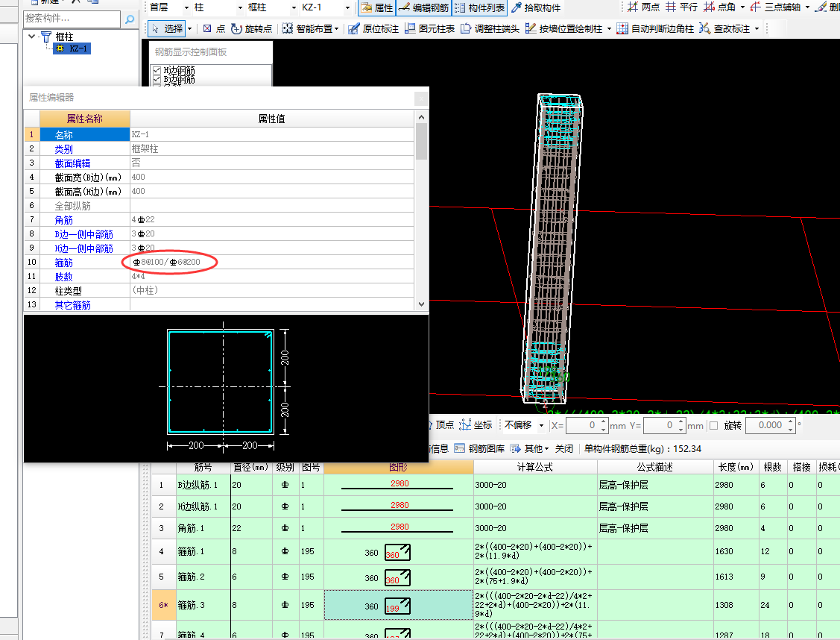The image size is (840, 640).
Task: Click the X offset input field
Action: (x=583, y=426)
